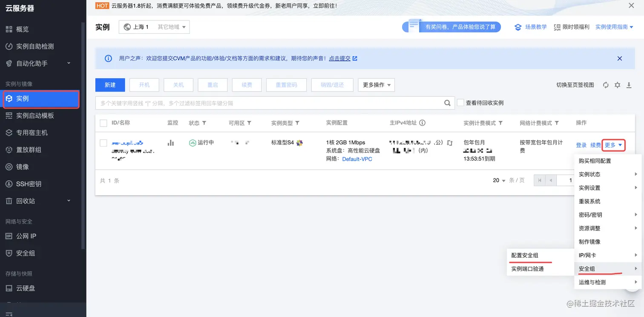Viewport: 644px width, 317px height.
Task: Go to first page of results
Action: tap(540, 180)
